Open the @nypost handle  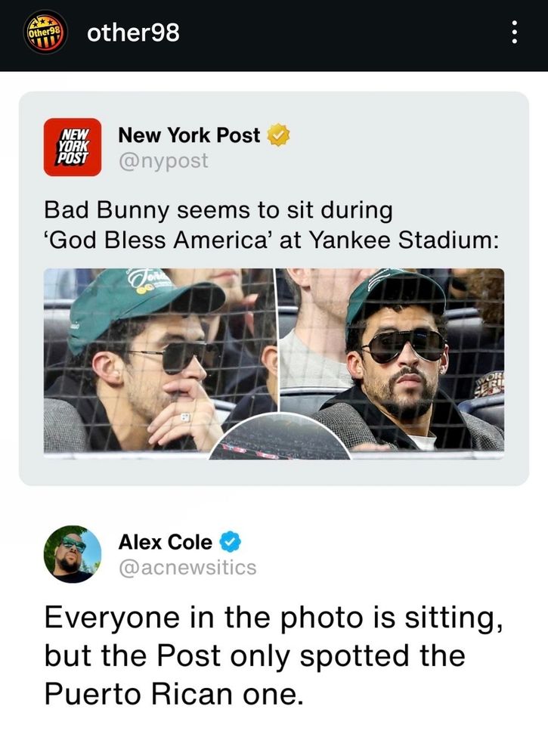click(163, 160)
